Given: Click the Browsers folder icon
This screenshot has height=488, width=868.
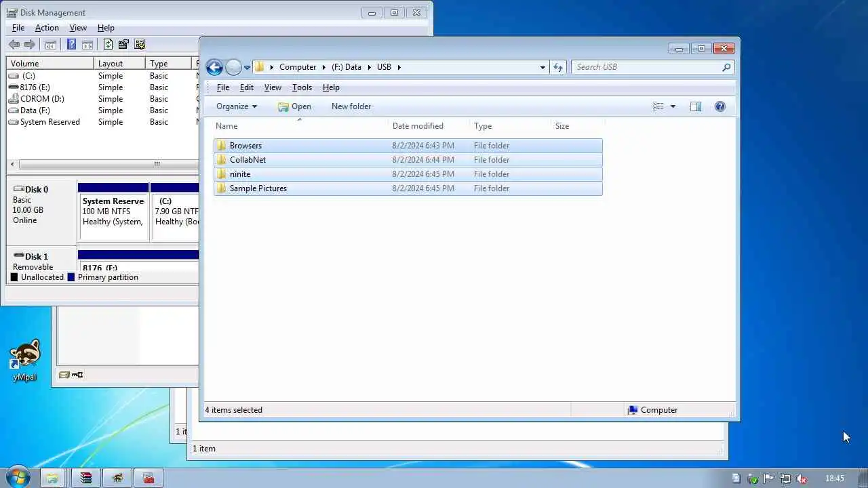Looking at the screenshot, I should pos(222,146).
